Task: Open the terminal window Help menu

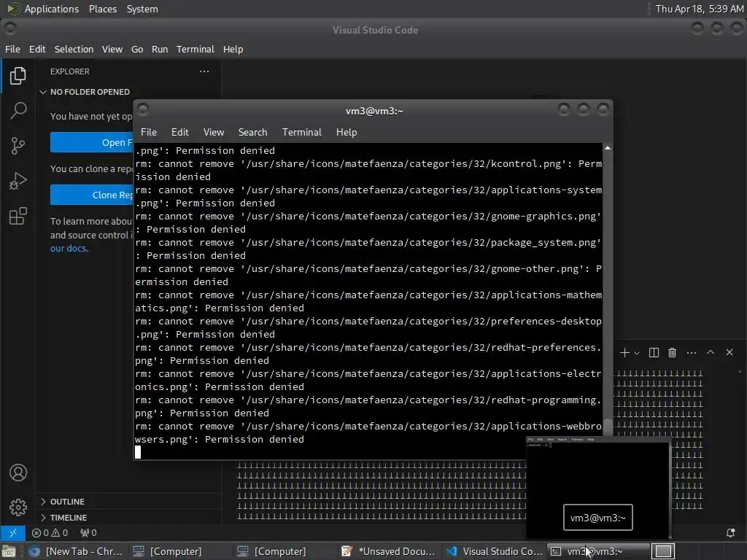Action: pos(347,133)
